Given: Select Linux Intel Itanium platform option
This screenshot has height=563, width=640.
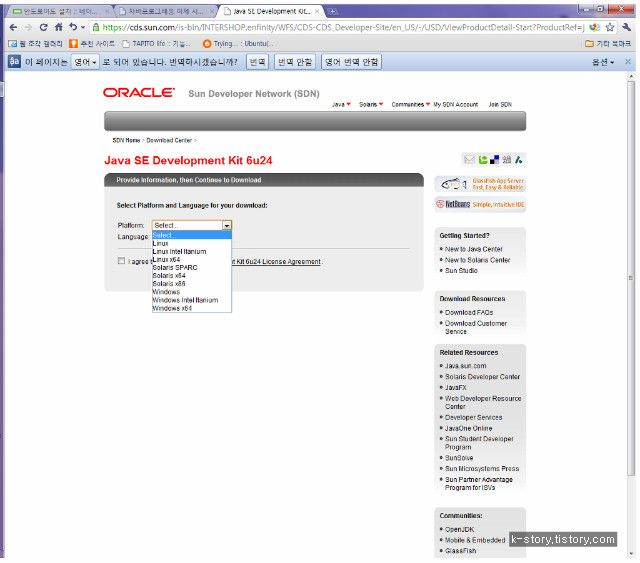Looking at the screenshot, I should click(191, 251).
